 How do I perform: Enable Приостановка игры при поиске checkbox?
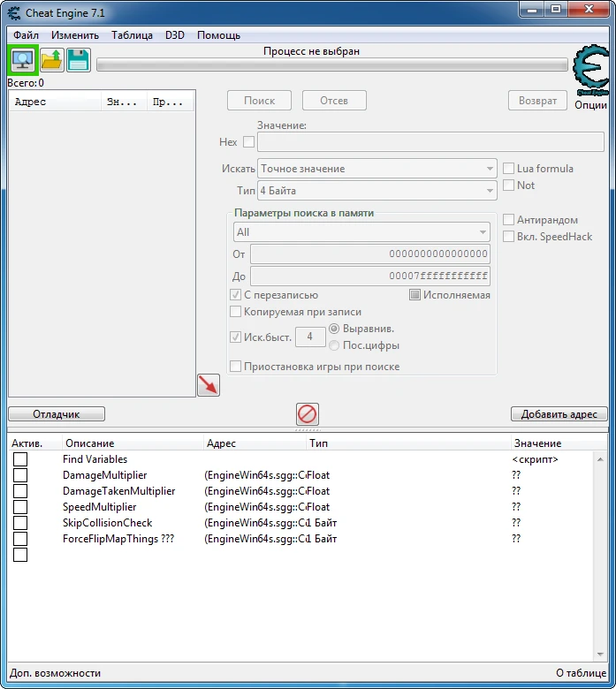pos(236,366)
